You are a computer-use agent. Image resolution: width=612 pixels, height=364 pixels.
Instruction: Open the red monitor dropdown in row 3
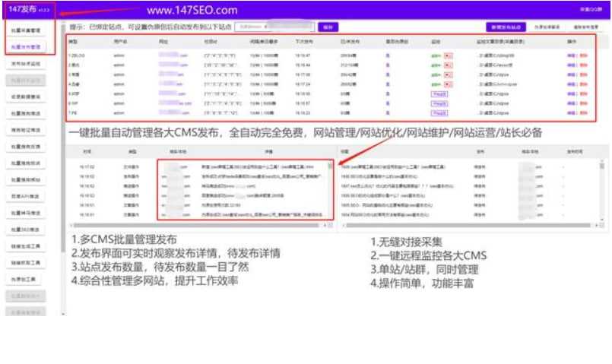pyautogui.click(x=448, y=74)
